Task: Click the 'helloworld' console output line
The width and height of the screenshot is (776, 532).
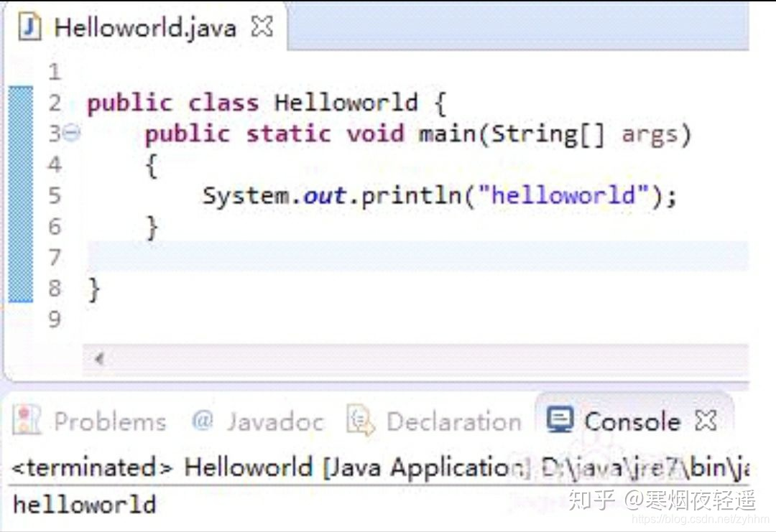Action: 84,505
